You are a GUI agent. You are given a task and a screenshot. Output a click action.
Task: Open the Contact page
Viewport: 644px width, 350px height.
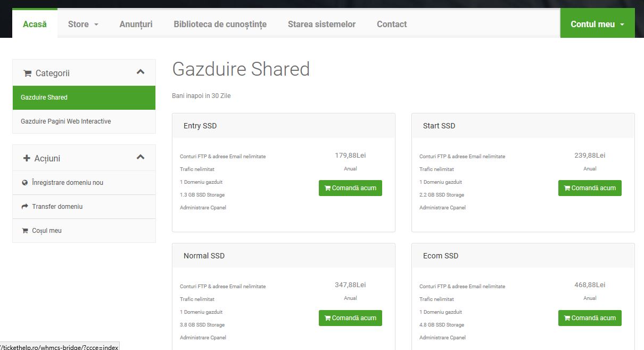click(392, 24)
